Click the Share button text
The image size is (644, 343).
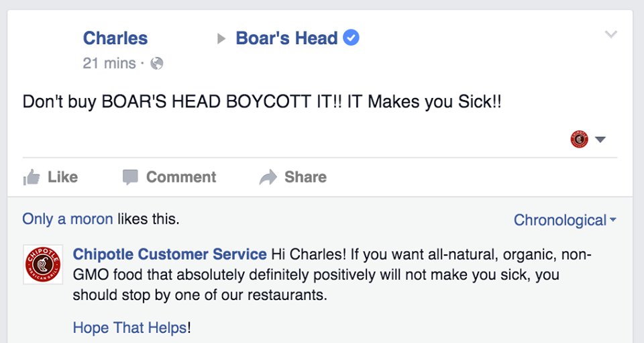[x=306, y=177]
